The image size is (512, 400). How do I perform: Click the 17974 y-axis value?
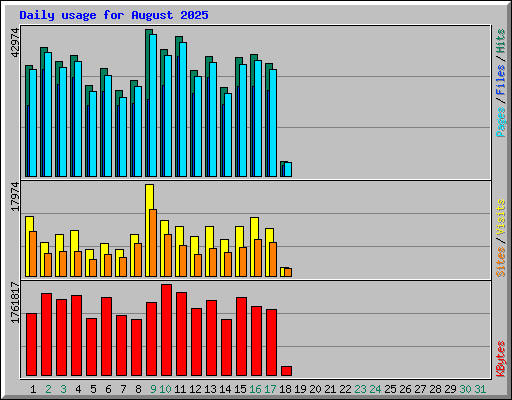(x=15, y=197)
